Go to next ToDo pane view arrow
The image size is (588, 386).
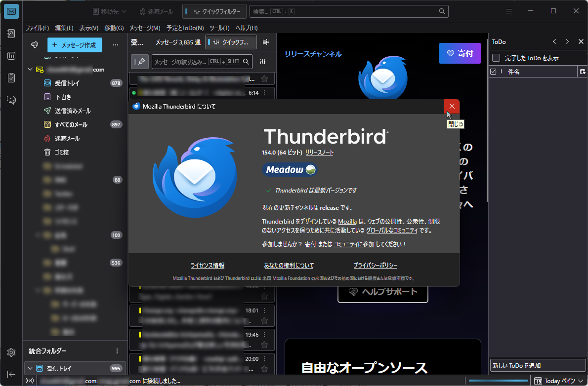click(x=567, y=41)
